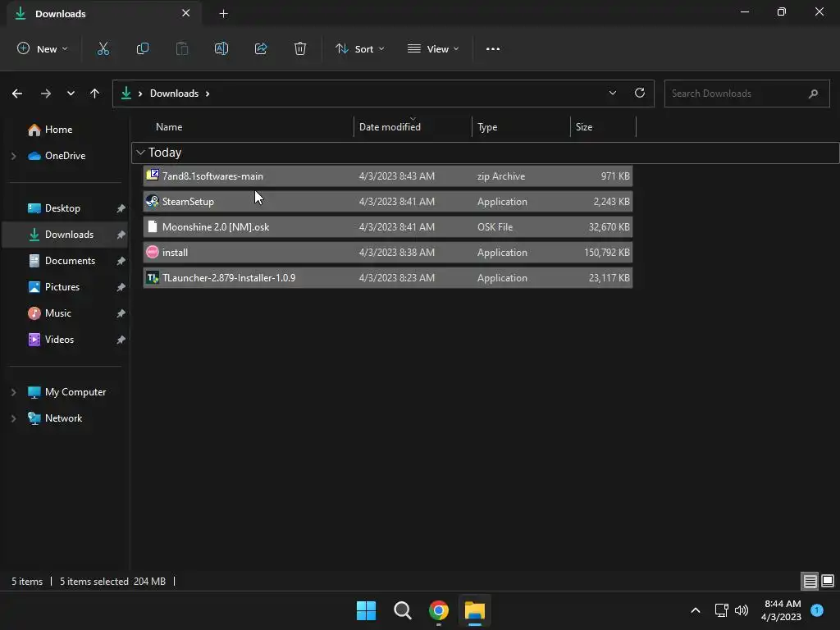The width and height of the screenshot is (840, 630).
Task: Unpin Documents using its pin icon
Action: coord(121,261)
